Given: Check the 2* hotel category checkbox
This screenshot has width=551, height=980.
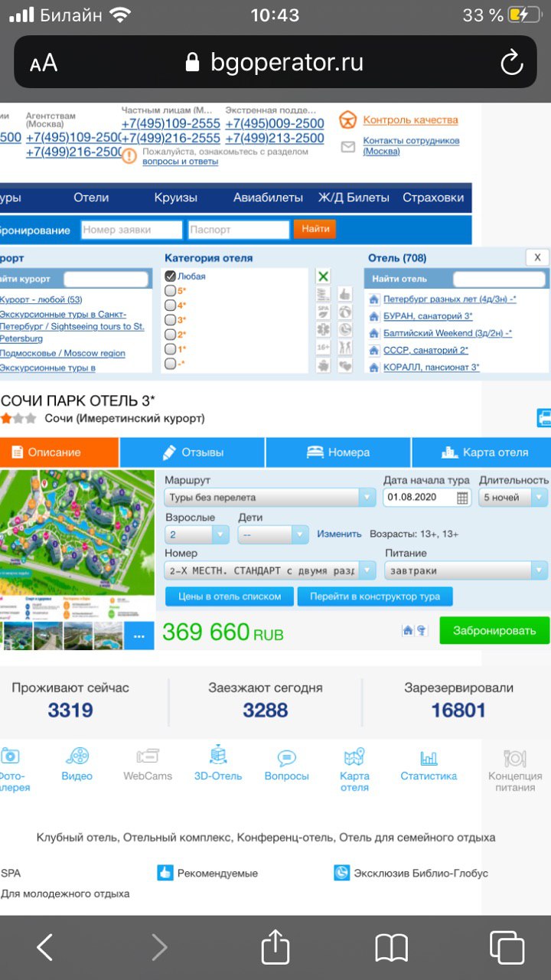Looking at the screenshot, I should click(x=171, y=335).
